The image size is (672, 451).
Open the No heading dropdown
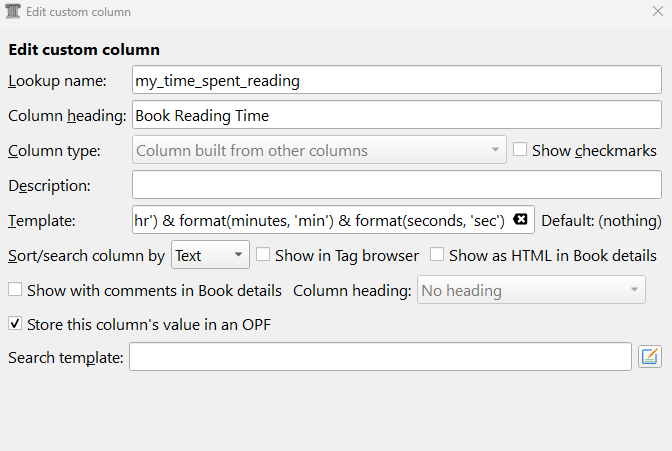tap(530, 291)
